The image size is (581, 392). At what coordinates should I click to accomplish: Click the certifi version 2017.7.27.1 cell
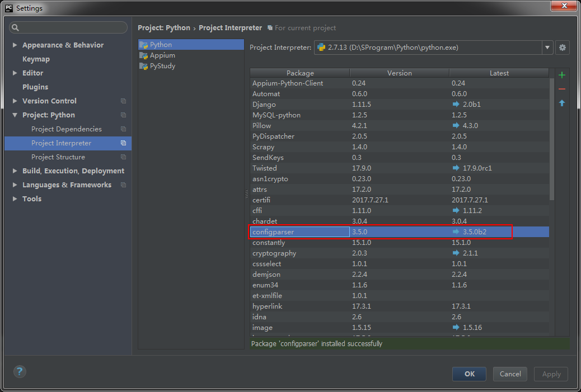(x=400, y=200)
